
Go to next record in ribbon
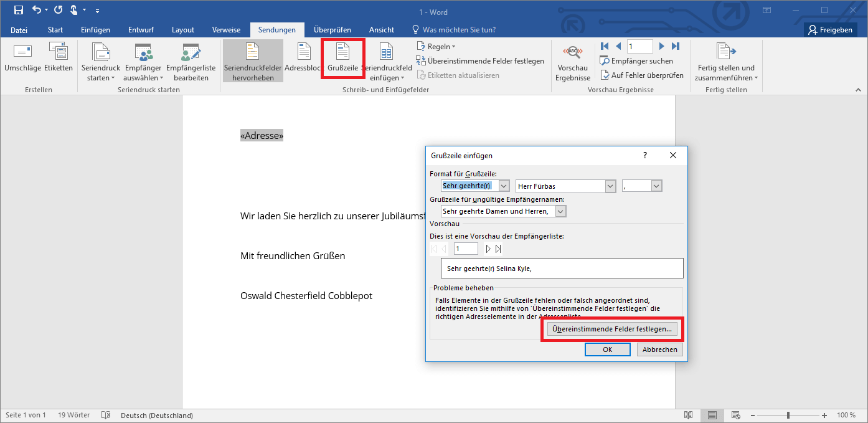click(x=662, y=46)
